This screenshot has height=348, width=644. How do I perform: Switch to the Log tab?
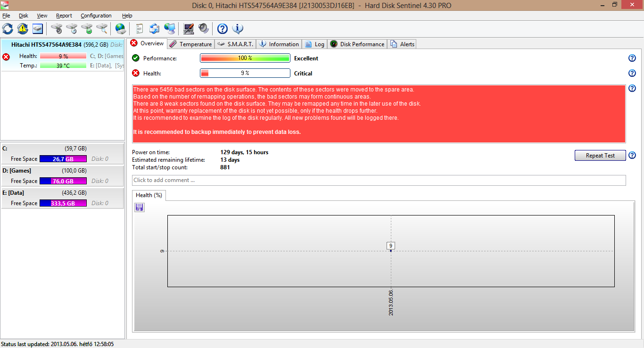pos(314,44)
